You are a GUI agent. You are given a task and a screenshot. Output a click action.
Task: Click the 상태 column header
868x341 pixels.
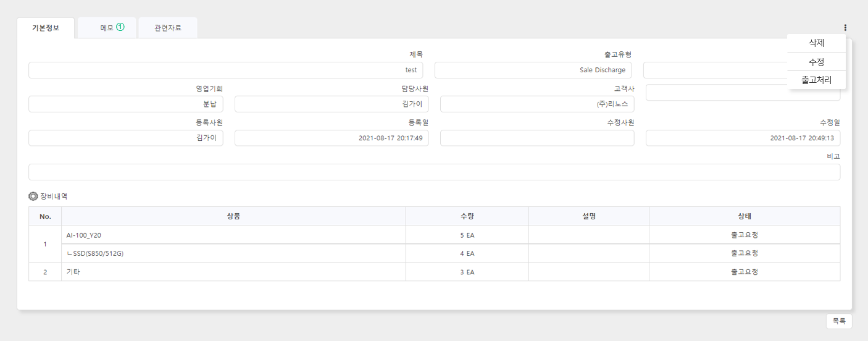745,216
